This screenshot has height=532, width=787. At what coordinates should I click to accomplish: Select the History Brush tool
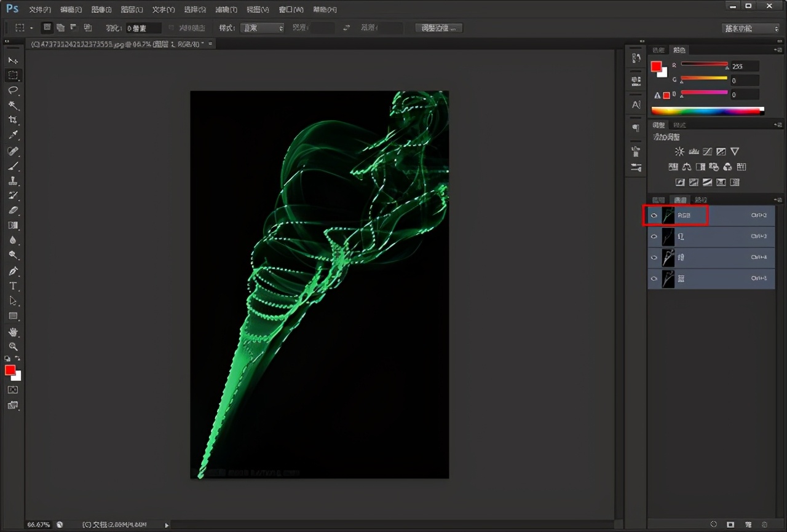13,195
